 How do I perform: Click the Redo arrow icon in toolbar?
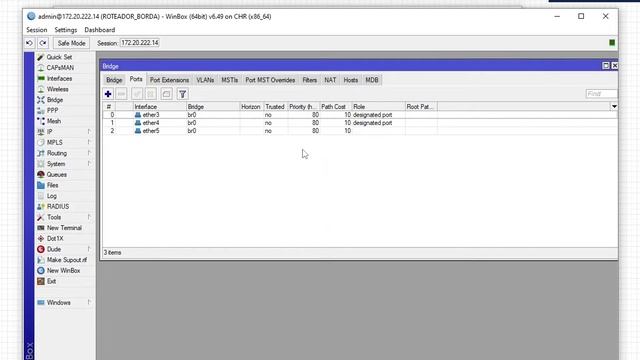coord(43,43)
